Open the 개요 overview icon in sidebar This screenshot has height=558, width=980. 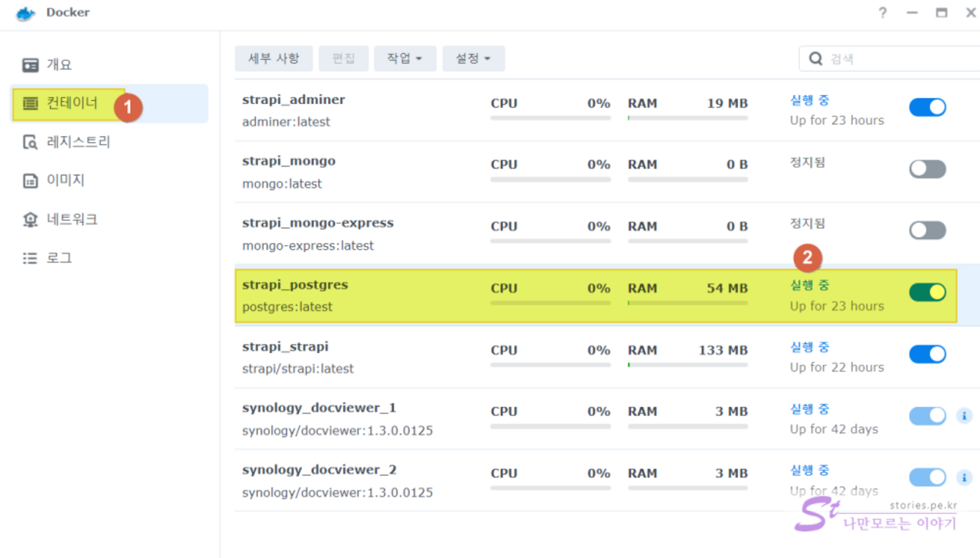coord(30,66)
